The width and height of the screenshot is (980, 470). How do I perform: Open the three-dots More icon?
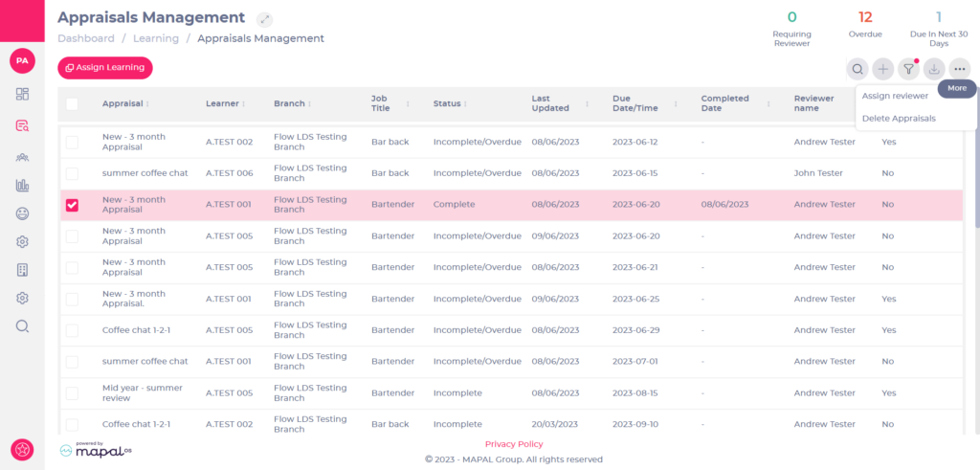[x=959, y=69]
